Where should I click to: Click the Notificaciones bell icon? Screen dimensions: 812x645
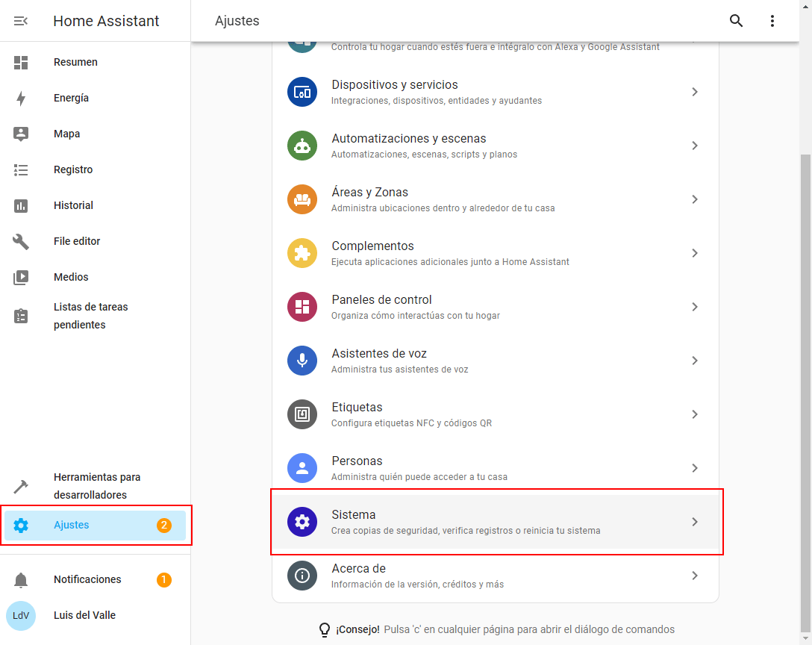click(21, 580)
